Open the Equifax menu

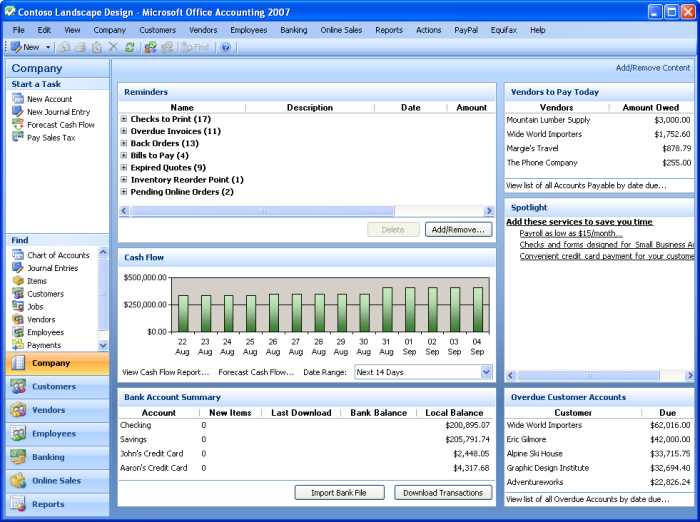(x=504, y=30)
